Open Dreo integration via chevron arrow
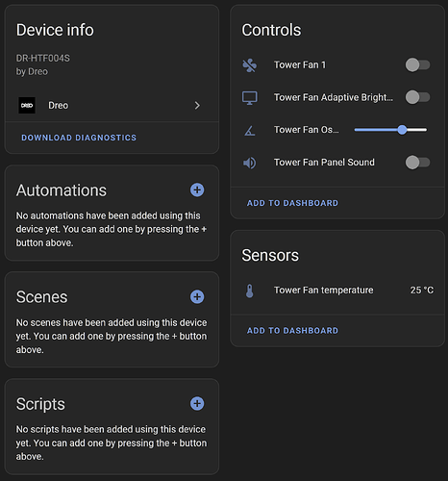Image resolution: width=448 pixels, height=481 pixels. click(x=197, y=106)
